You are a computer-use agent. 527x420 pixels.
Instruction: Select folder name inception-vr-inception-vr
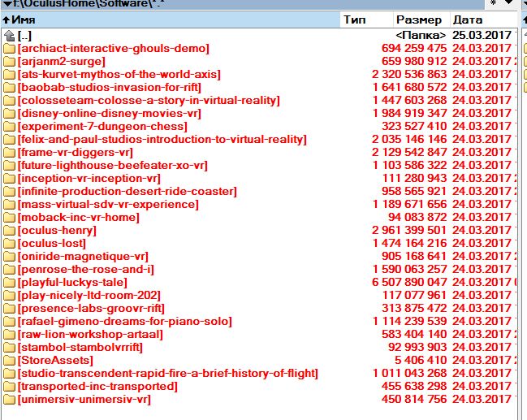pyautogui.click(x=89, y=179)
